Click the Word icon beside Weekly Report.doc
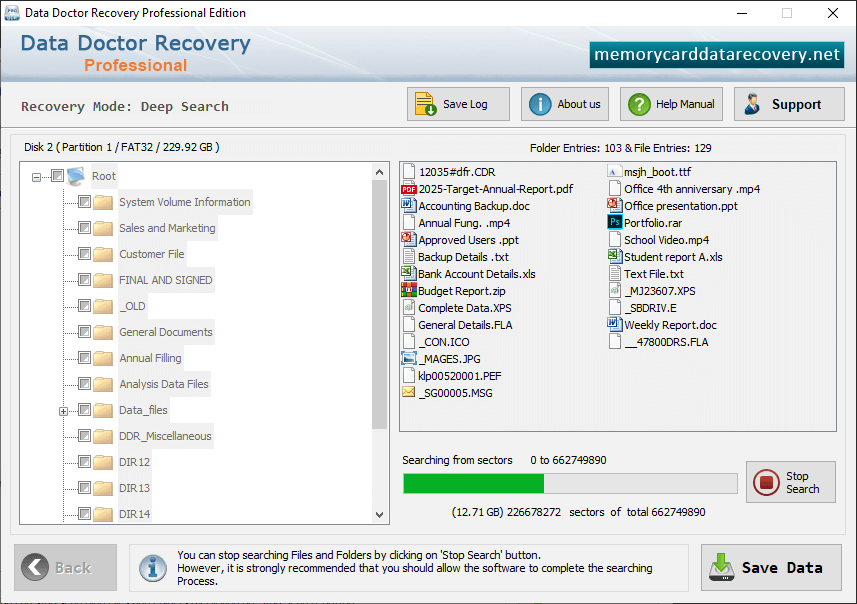The height and width of the screenshot is (604, 857). tap(615, 324)
